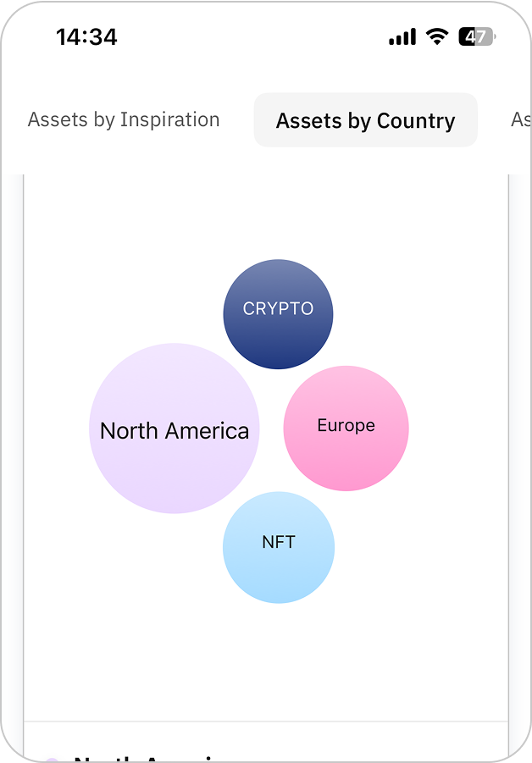Switch to the Assets by Inspiration tab
This screenshot has width=532, height=763.
click(x=124, y=120)
